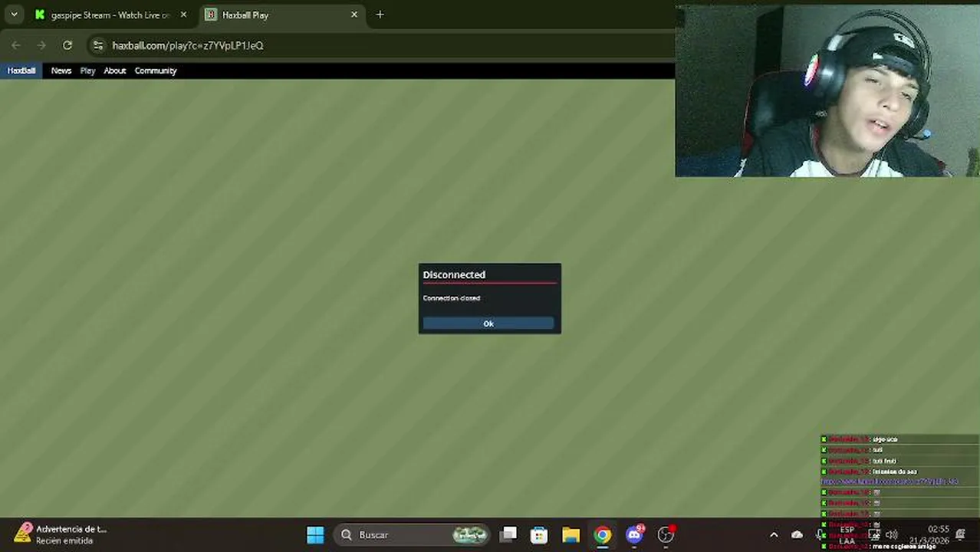Open the Windows Start menu
Viewport: 980px width, 552px height.
coord(315,534)
